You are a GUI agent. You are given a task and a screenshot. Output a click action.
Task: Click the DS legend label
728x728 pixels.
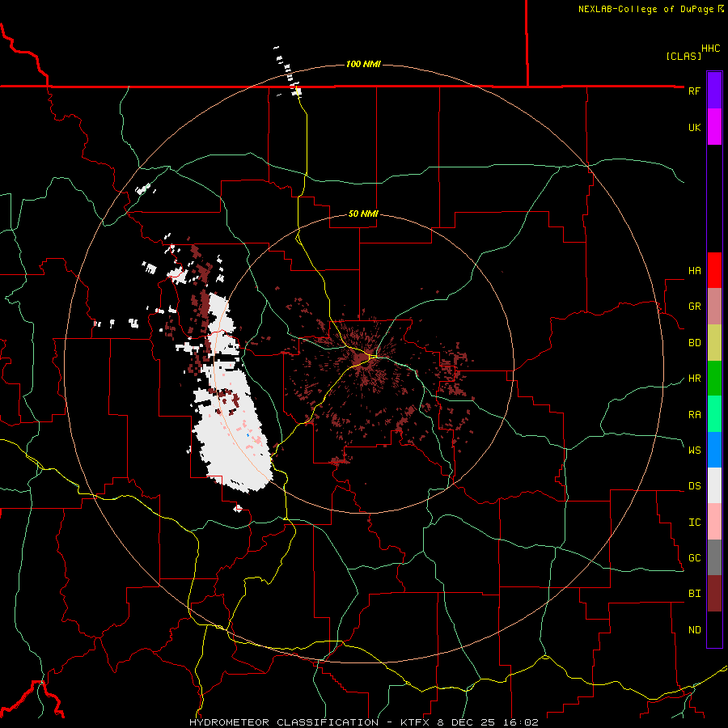[x=694, y=485]
